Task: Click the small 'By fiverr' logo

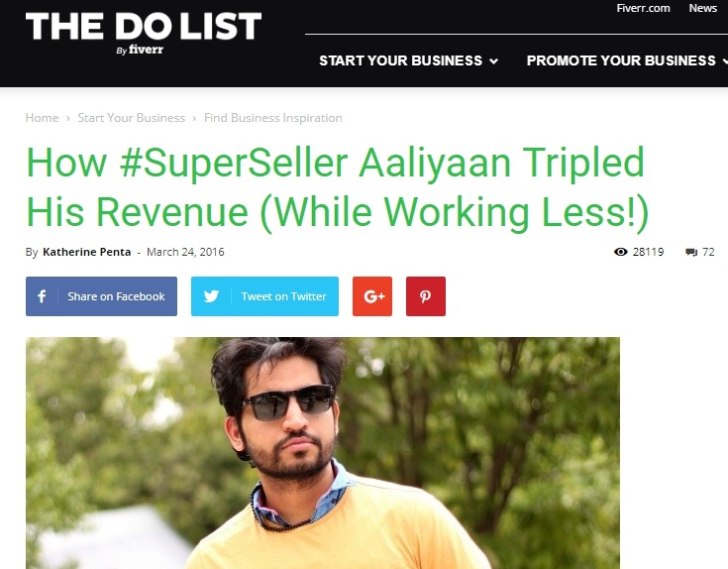Action: tap(140, 50)
